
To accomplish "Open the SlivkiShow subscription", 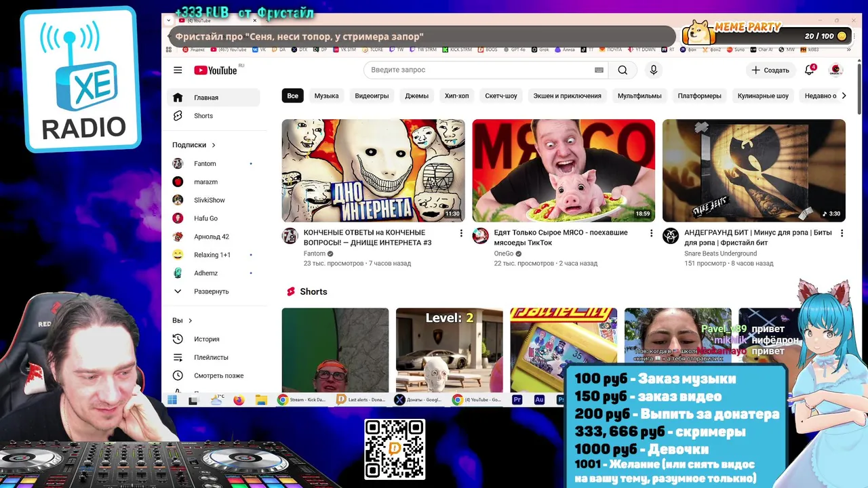I will 214,200.
